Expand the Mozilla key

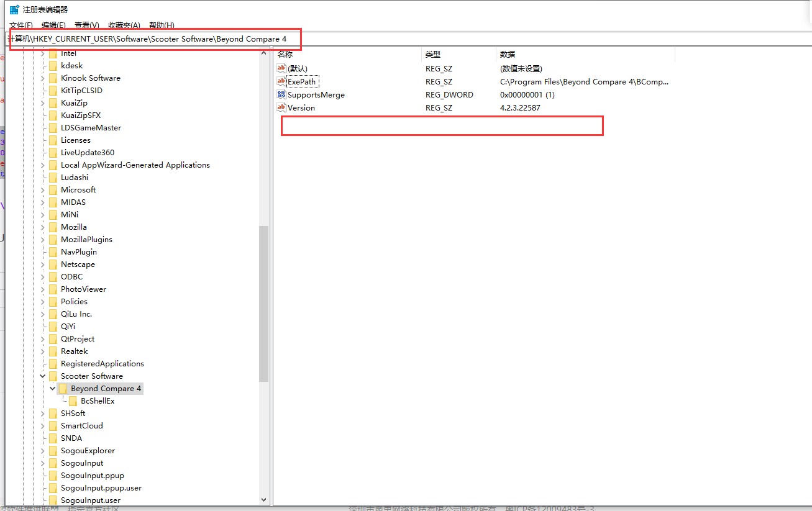tap(43, 227)
